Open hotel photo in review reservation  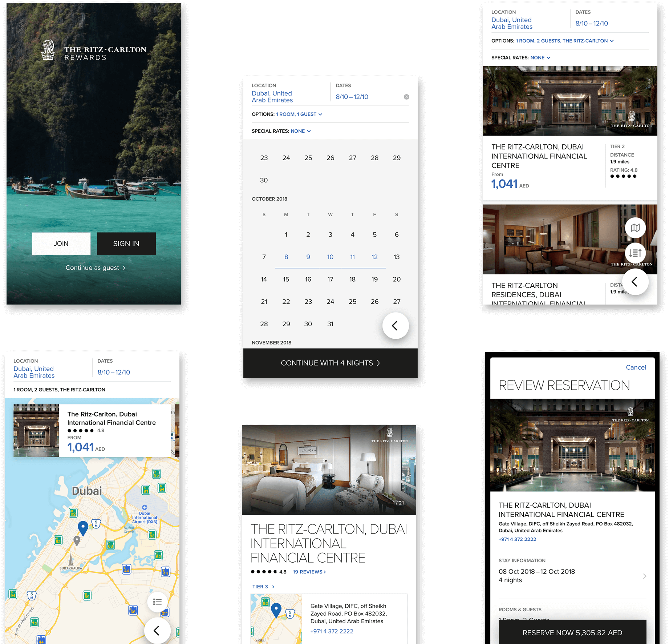click(572, 445)
